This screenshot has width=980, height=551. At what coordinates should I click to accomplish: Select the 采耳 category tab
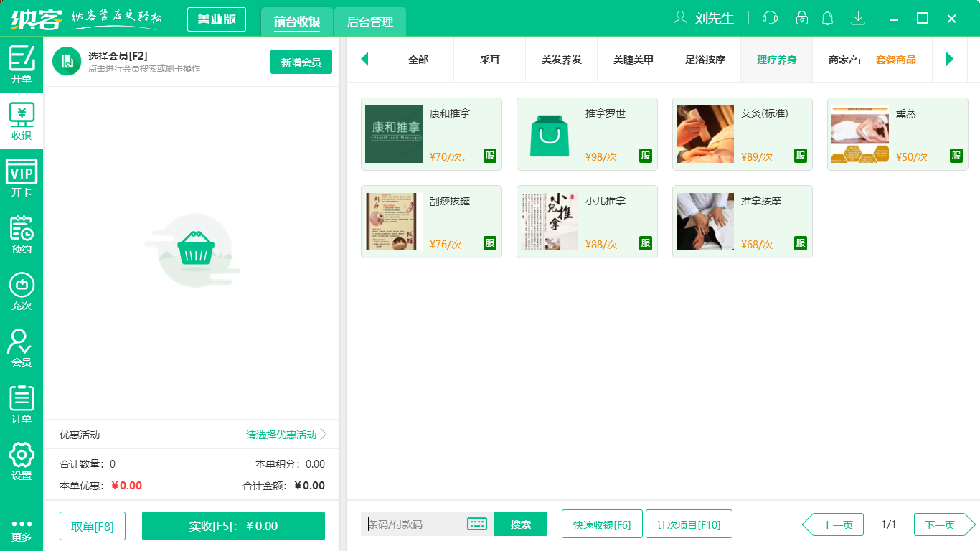pos(490,60)
